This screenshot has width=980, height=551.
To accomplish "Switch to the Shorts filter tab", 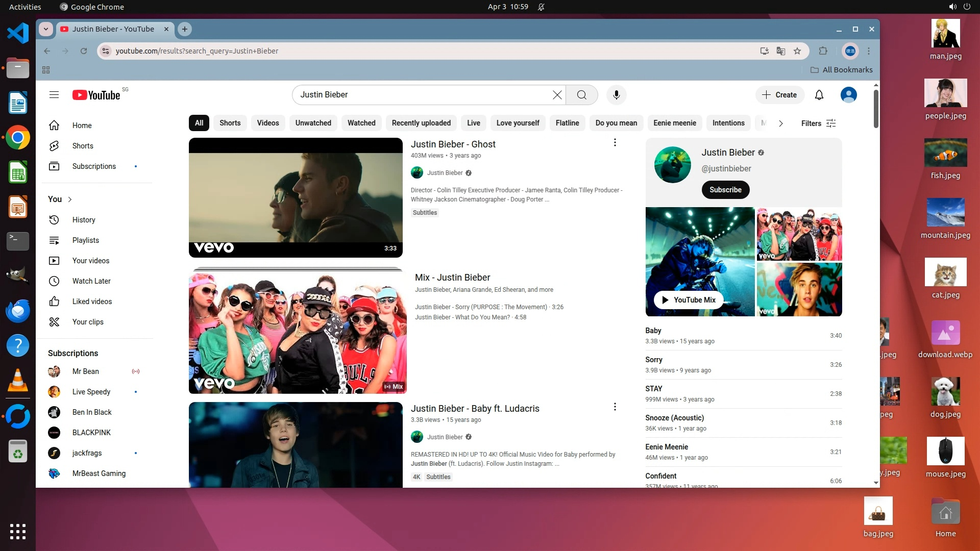I will pyautogui.click(x=230, y=123).
